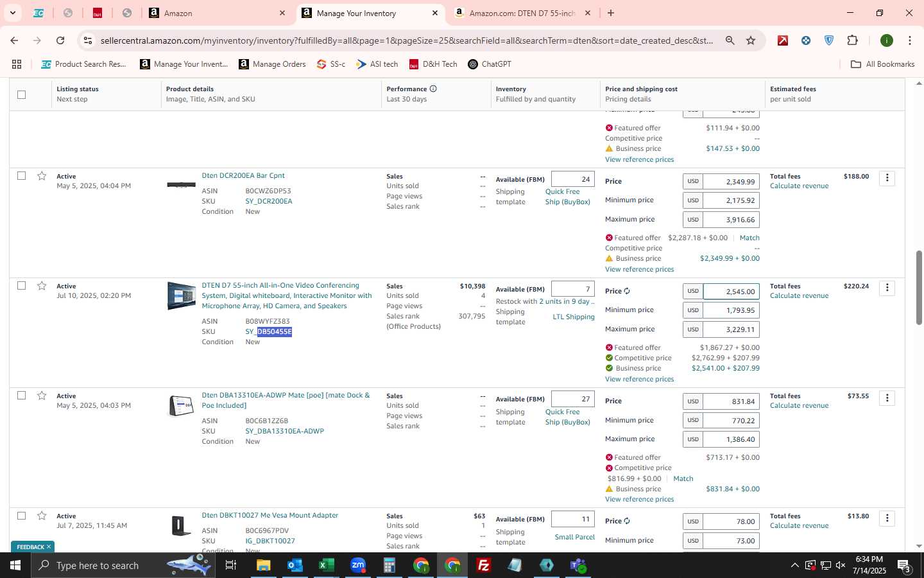Edit DCR200EA available quantity field 24
Viewport: 924px width, 578px height.
tap(573, 179)
